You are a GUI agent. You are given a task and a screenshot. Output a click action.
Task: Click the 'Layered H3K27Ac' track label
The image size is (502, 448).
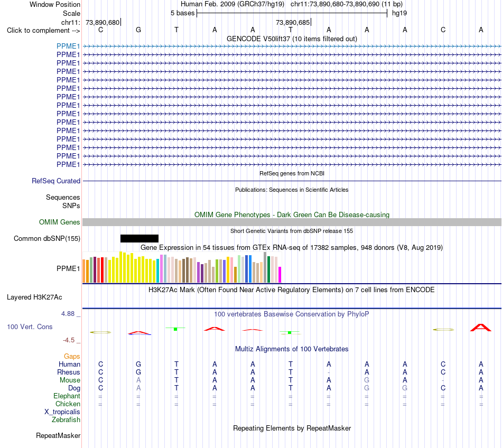(x=34, y=297)
